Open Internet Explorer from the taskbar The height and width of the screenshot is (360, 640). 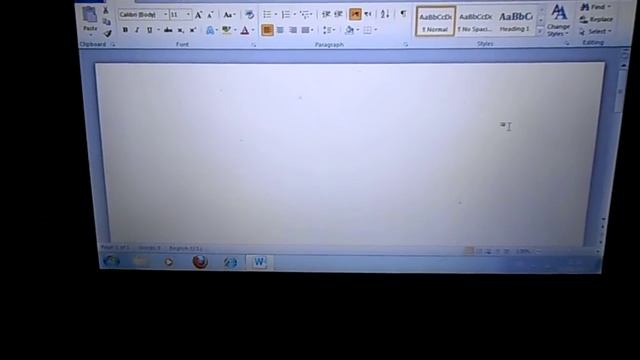point(231,262)
